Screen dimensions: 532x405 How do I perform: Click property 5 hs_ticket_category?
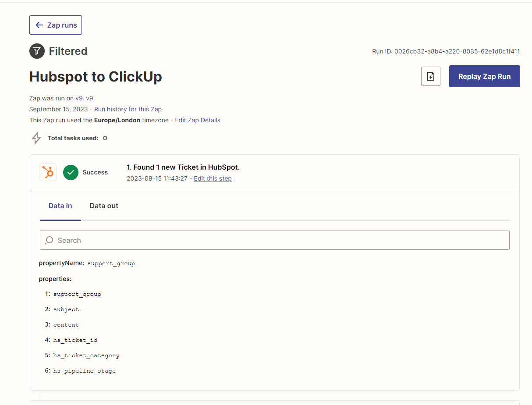86,355
